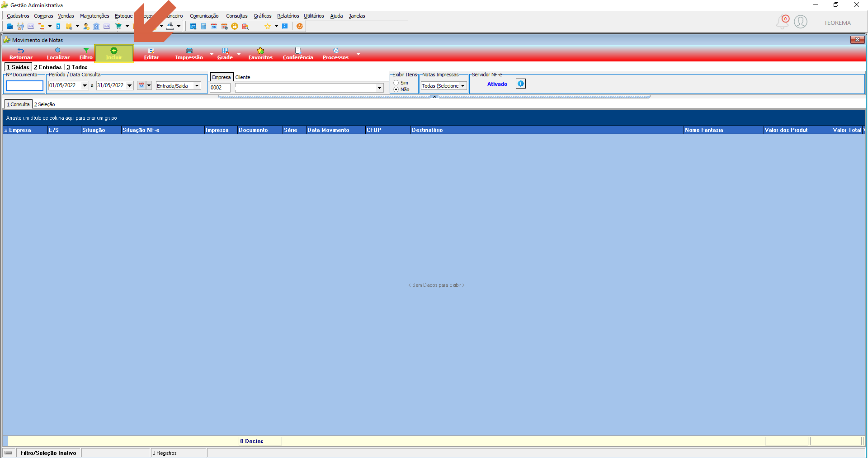Click the bank building icon
Image resolution: width=868 pixels, height=458 pixels.
pyautogui.click(x=96, y=26)
